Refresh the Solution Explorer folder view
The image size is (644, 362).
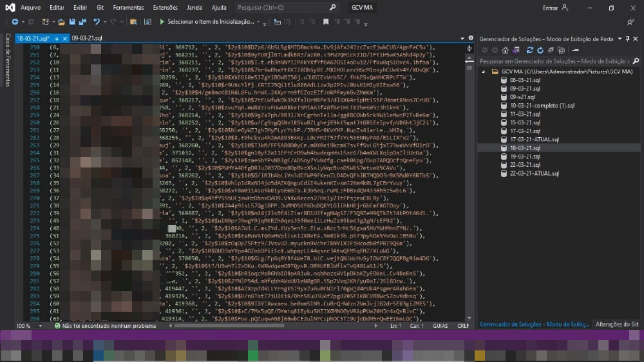point(540,50)
